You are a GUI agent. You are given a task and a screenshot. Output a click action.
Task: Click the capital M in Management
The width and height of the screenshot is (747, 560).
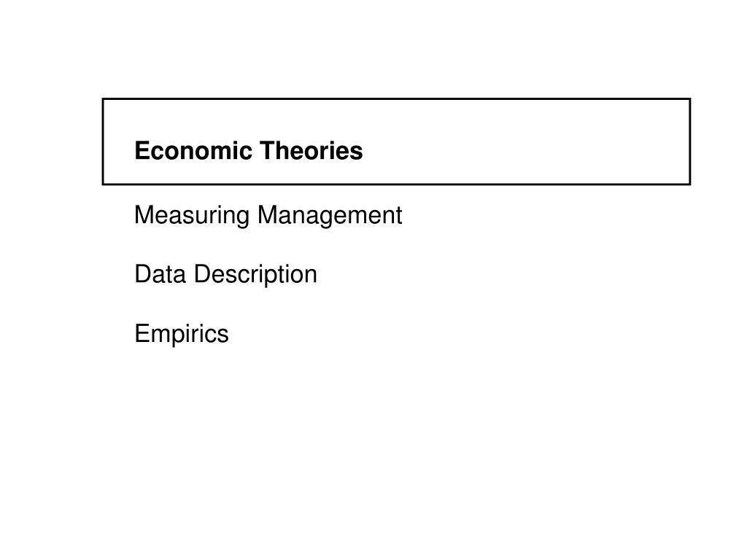267,215
